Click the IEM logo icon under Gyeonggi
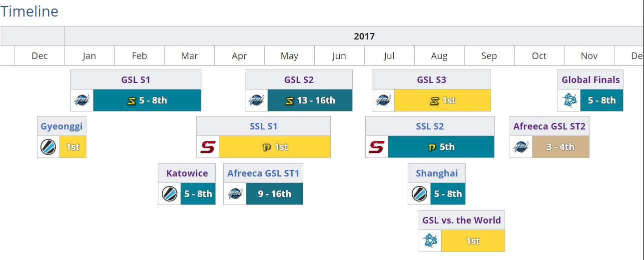Screen dimensions: 644x260 point(48,147)
